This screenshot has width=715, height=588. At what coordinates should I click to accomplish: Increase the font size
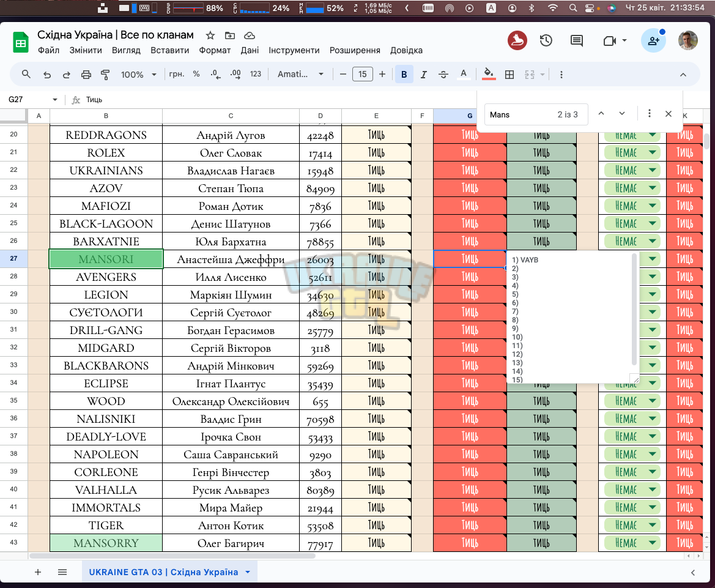pyautogui.click(x=382, y=75)
